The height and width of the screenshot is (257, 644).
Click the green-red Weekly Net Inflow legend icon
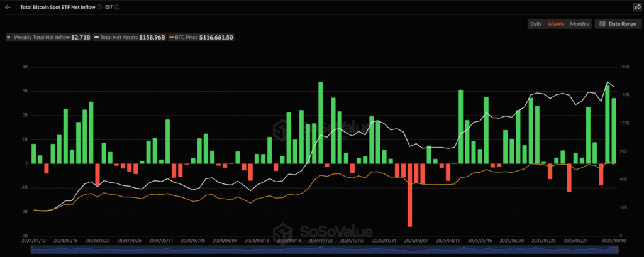click(x=9, y=38)
